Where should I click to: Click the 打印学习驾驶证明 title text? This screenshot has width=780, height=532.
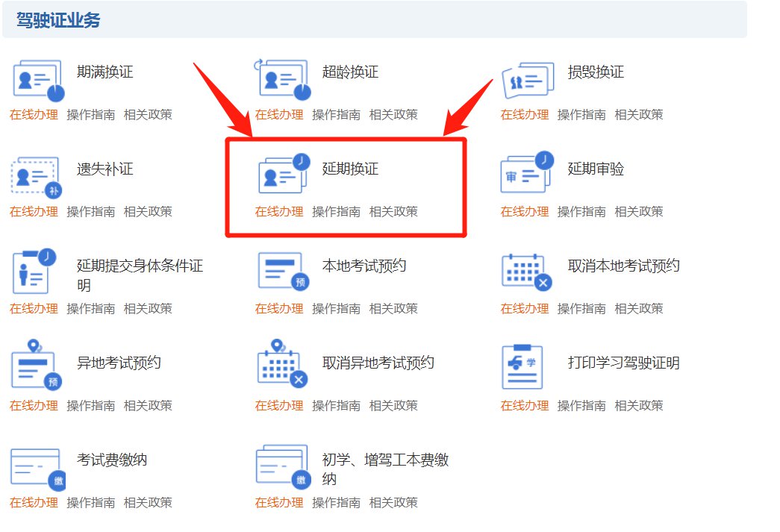[x=624, y=363]
